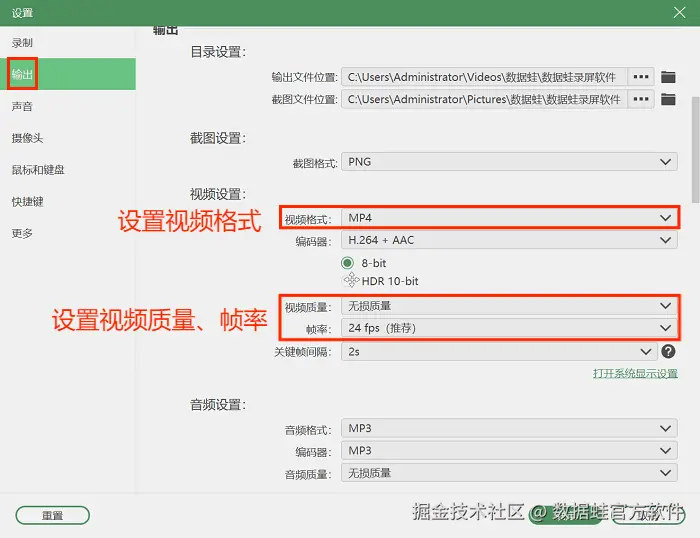The image size is (700, 538).
Task: Select the HDR 10-bit radio option
Action: pos(351,280)
